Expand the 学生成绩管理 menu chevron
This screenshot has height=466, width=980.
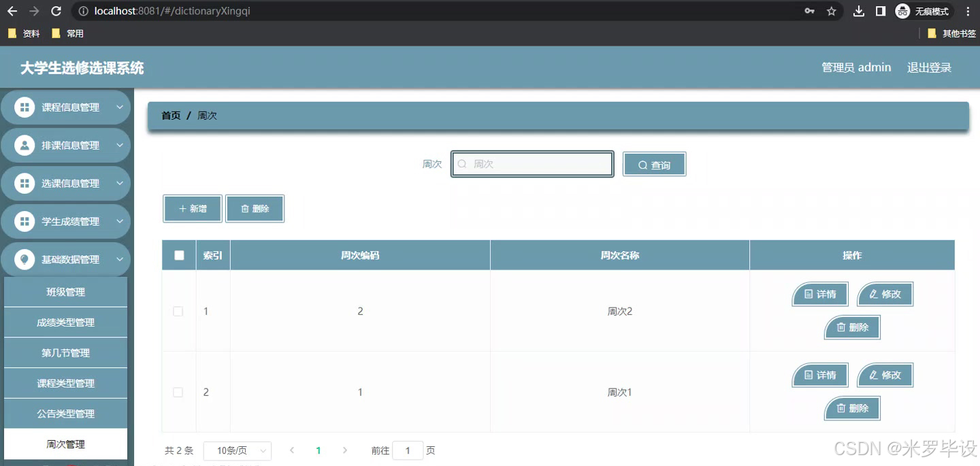[120, 221]
